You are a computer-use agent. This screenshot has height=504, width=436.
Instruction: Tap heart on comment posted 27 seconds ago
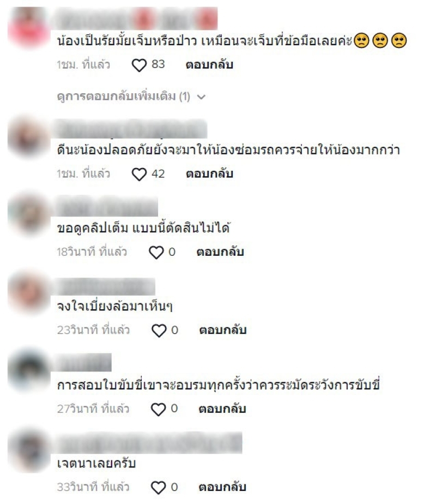click(158, 409)
